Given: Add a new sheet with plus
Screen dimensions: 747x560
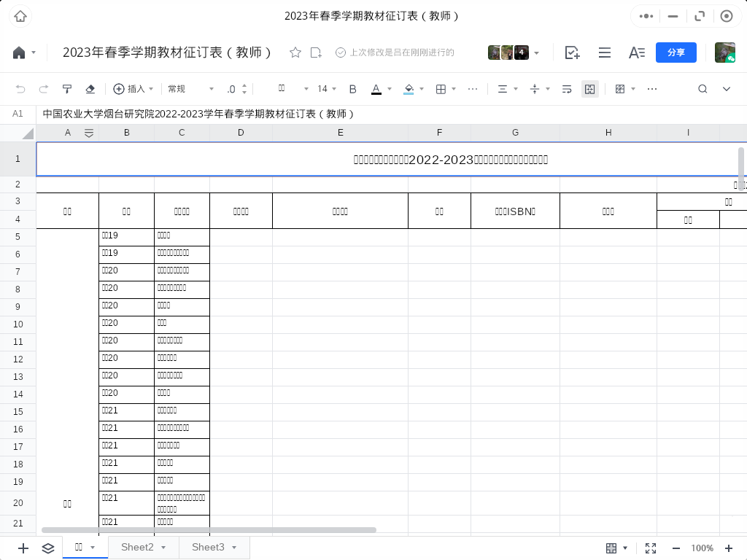Looking at the screenshot, I should 23,548.
